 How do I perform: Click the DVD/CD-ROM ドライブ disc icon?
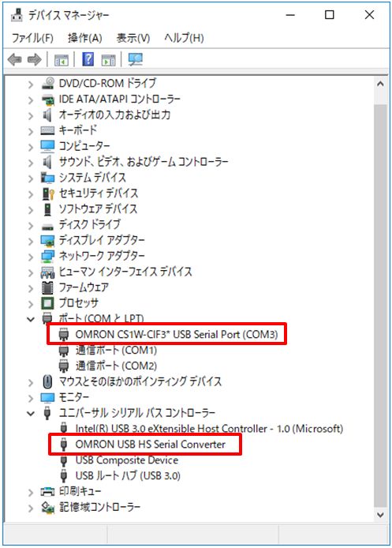coord(48,83)
